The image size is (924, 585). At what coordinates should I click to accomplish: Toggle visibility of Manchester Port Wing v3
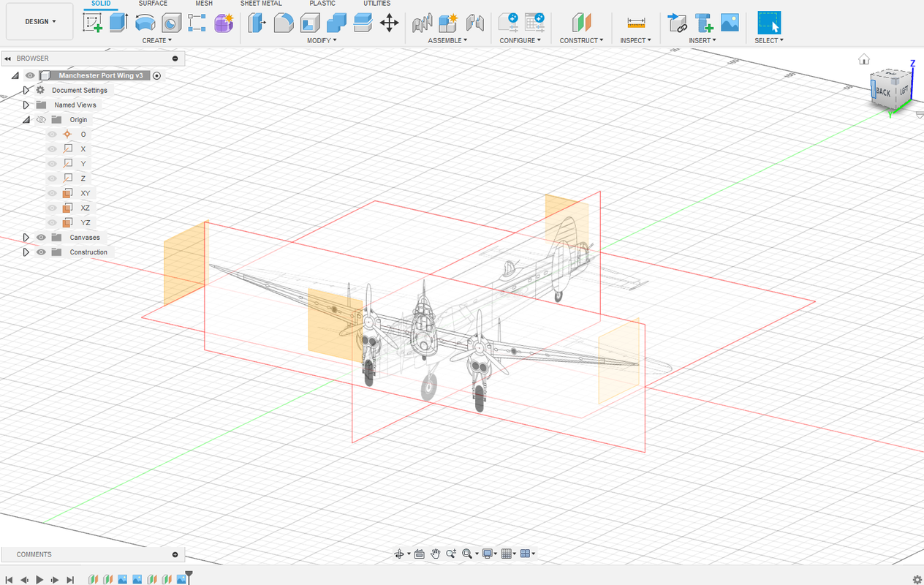[30, 75]
